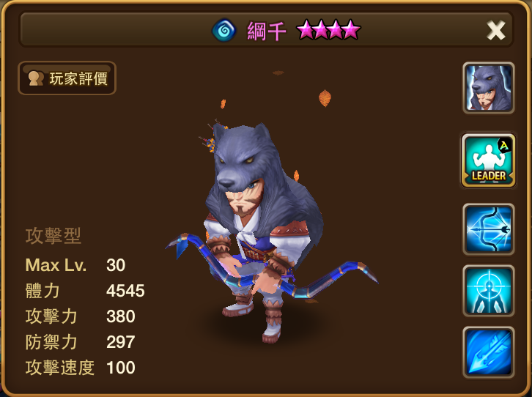Select the crosshair target skill icon
The width and height of the screenshot is (532, 397).
489,291
